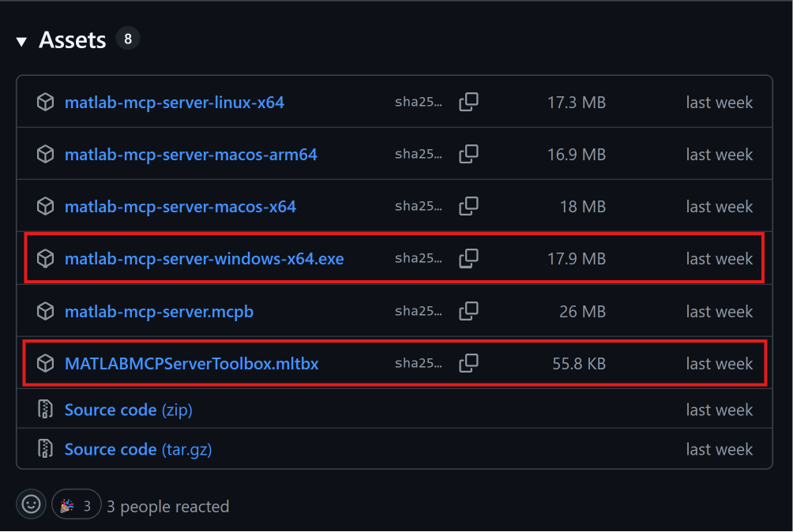Click the 17.9 MB size value

577,259
